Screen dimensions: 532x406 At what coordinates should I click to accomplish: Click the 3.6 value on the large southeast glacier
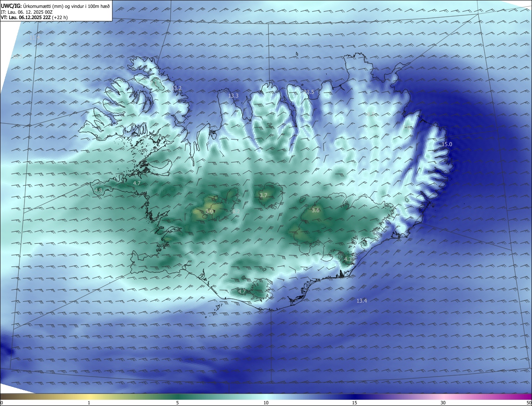pos(315,210)
